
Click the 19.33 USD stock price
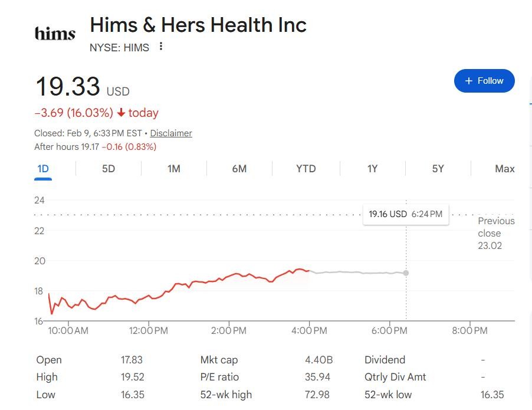coord(68,87)
